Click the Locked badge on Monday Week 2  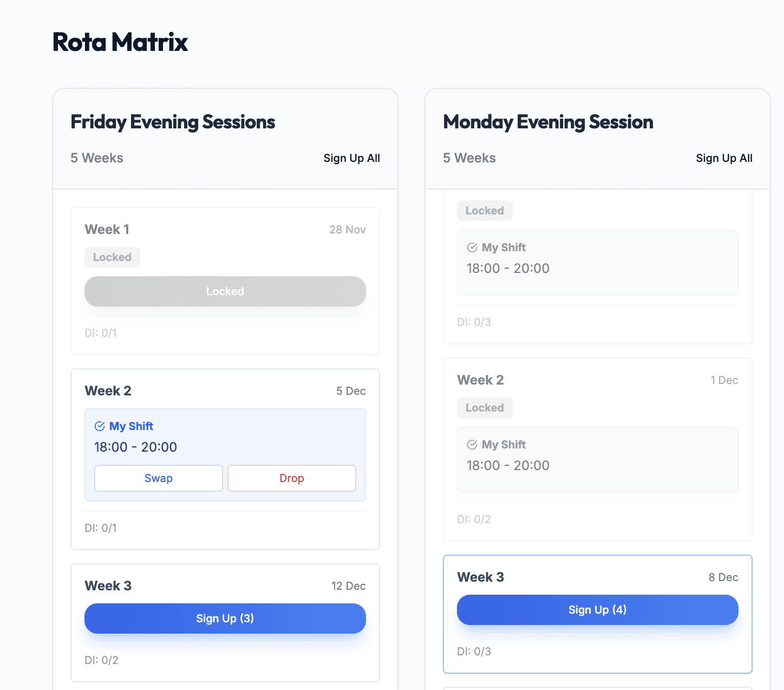click(x=485, y=408)
